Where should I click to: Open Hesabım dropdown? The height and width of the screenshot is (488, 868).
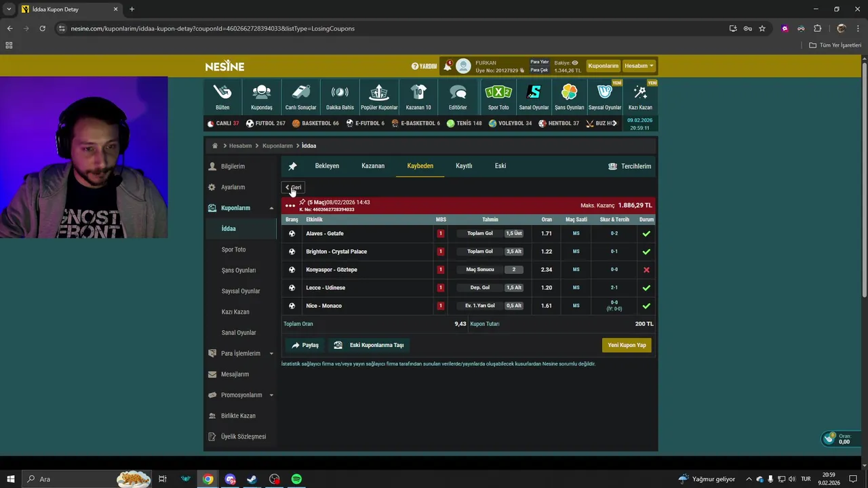click(x=639, y=66)
